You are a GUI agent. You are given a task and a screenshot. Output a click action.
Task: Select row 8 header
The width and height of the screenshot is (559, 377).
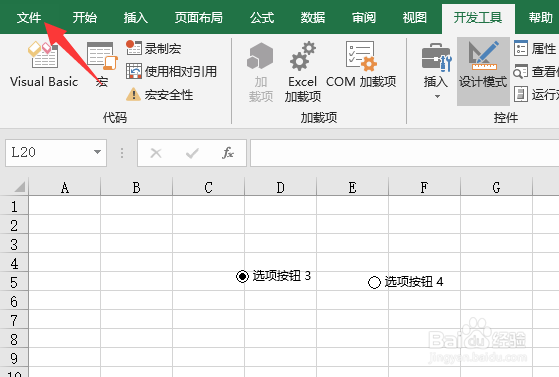14,339
